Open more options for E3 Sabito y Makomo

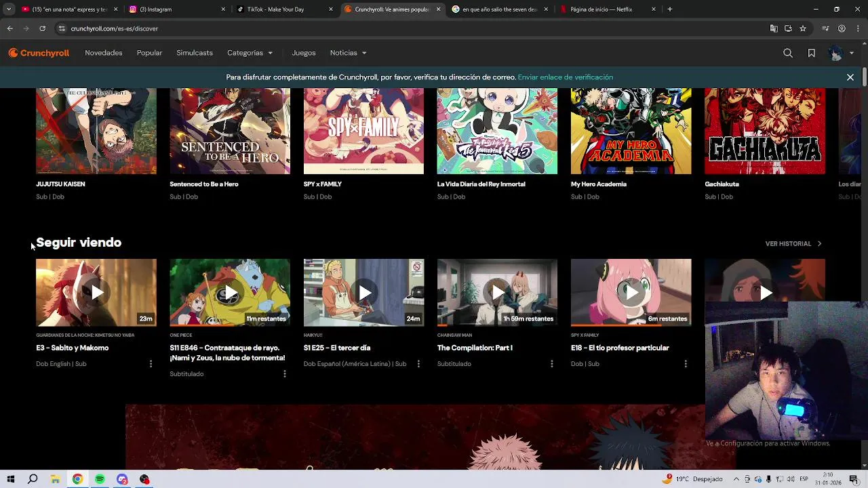pos(151,364)
